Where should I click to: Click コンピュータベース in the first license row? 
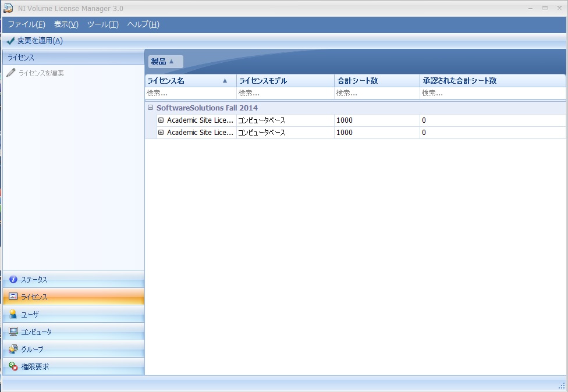click(261, 120)
